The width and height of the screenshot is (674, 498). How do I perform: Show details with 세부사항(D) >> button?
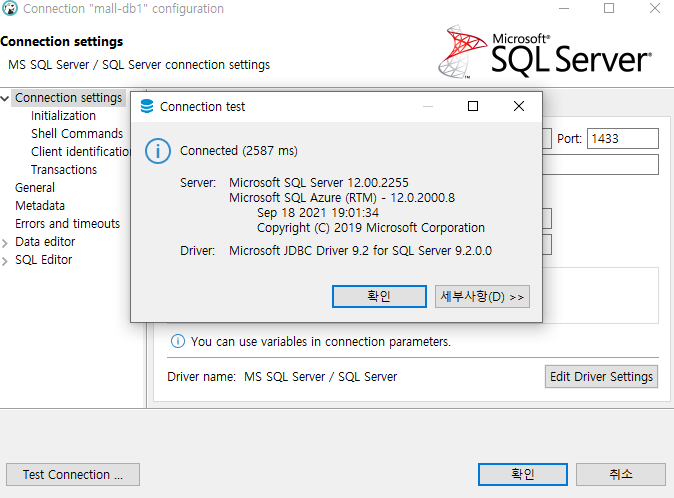point(482,296)
